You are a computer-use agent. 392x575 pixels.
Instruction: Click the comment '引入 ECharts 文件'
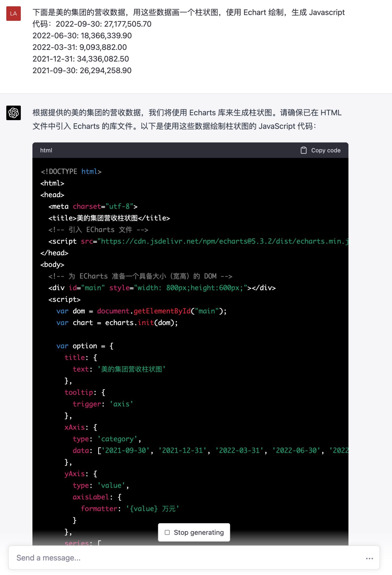[x=98, y=230]
